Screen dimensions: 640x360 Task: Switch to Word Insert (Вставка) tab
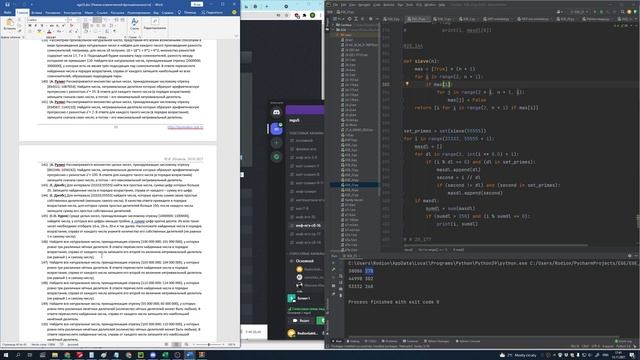[37, 13]
